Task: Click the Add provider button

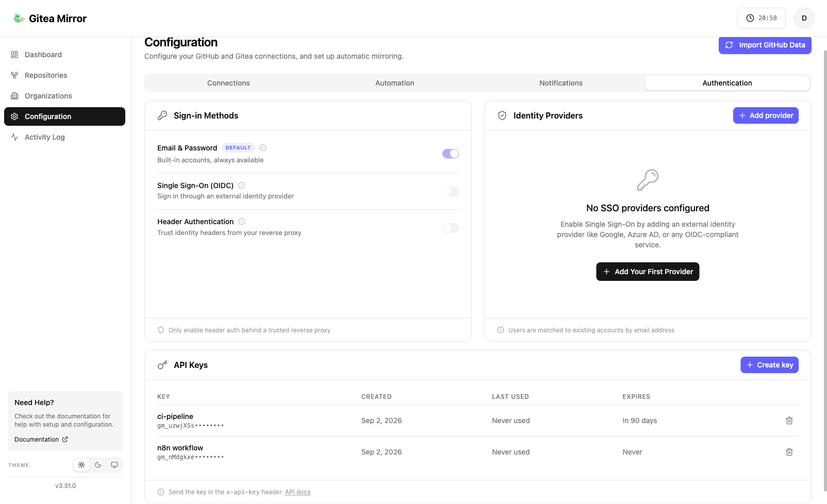Action: tap(766, 115)
